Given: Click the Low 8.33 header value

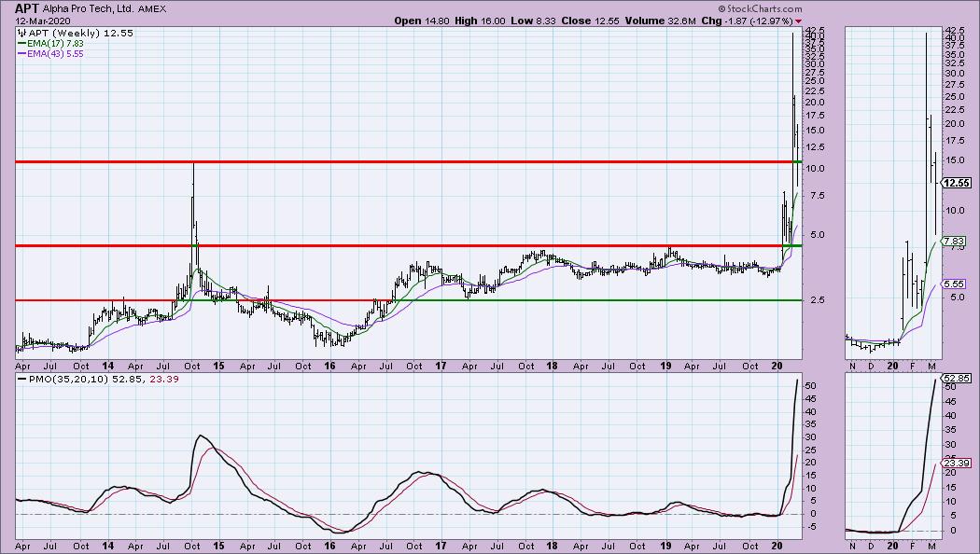Looking at the screenshot, I should 533,21.
